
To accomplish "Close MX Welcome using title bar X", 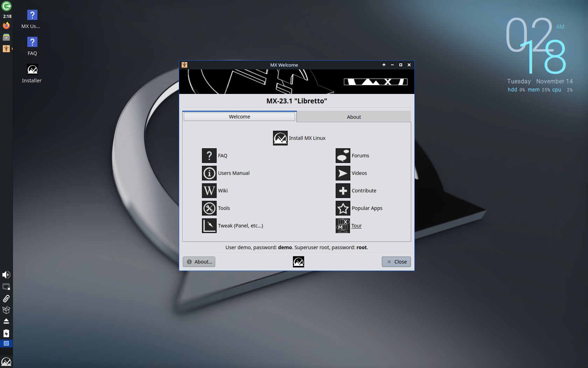I will click(x=409, y=65).
